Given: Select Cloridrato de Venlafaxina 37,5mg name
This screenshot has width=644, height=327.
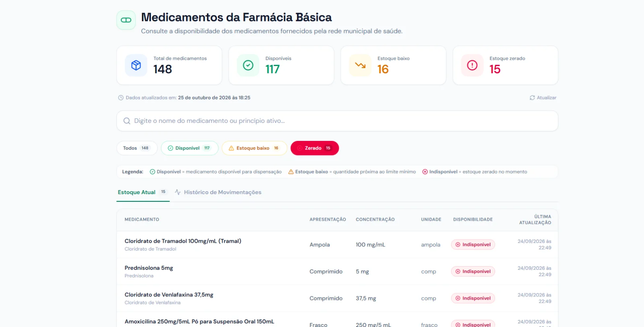Looking at the screenshot, I should [169, 295].
